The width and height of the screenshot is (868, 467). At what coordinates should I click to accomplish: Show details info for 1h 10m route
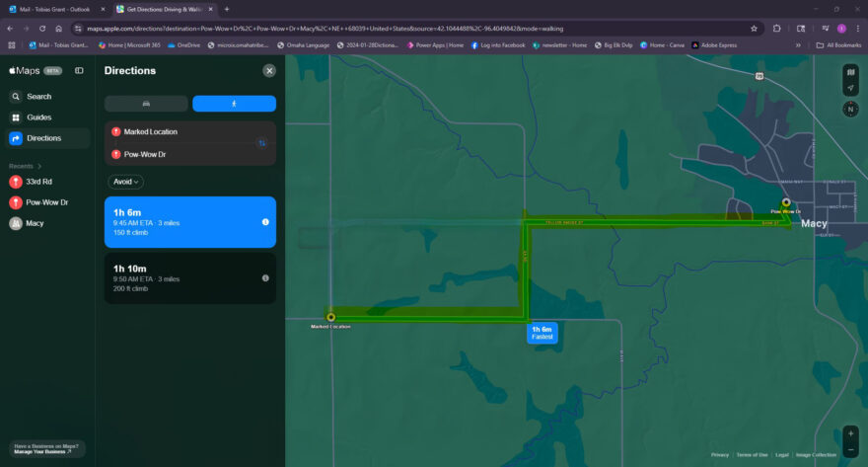(265, 278)
